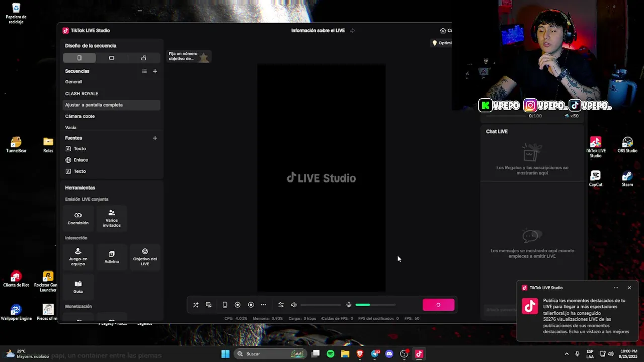Open TunnelBear desktop shortcut
The height and width of the screenshot is (362, 644).
[x=16, y=145]
